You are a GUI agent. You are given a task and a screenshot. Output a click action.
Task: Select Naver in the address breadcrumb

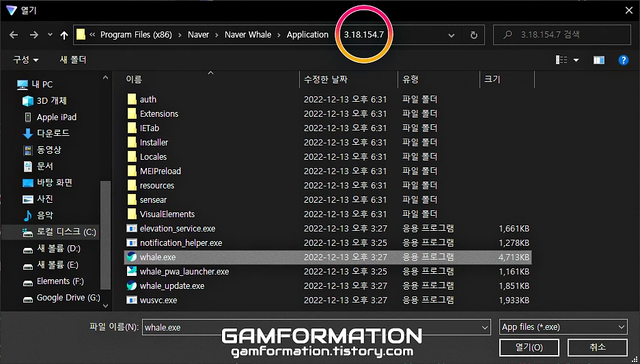point(198,35)
